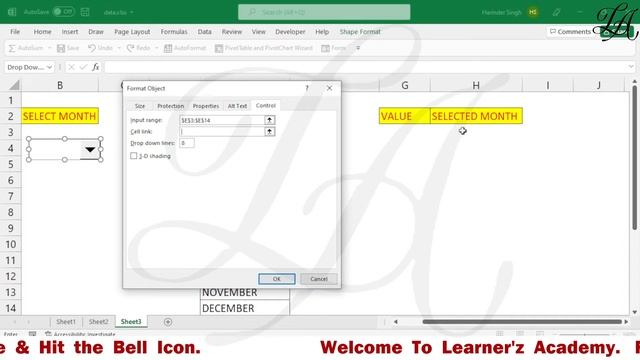Select the SELECT MONTH cell

(x=60, y=116)
